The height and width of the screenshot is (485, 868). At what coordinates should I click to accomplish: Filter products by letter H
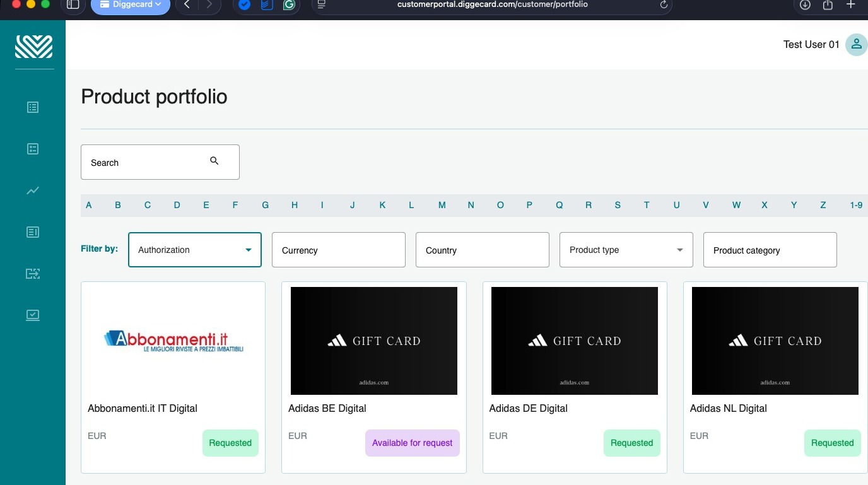click(295, 205)
